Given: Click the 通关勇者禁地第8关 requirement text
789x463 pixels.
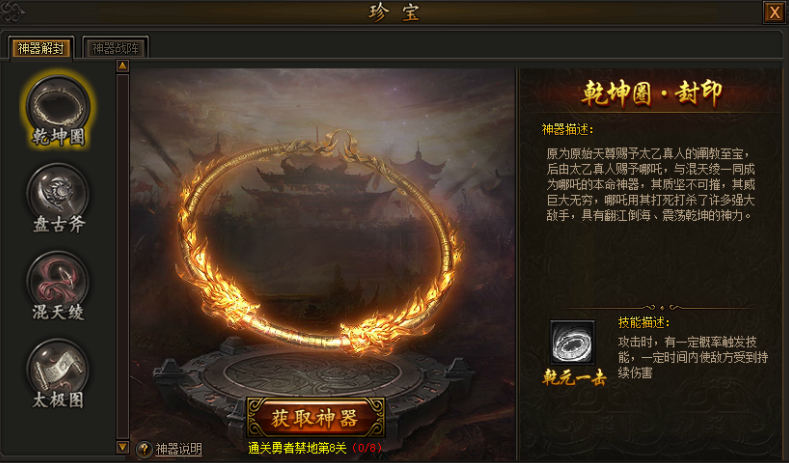Looking at the screenshot, I should tap(297, 447).
